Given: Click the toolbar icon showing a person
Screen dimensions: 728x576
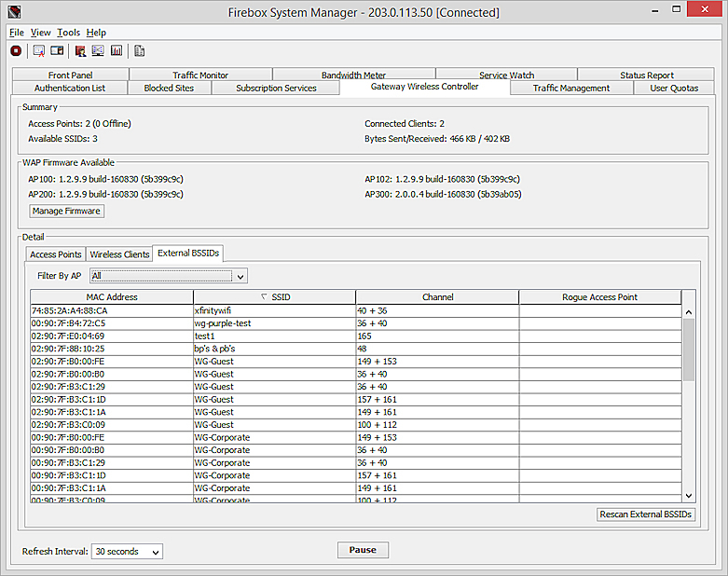Looking at the screenshot, I should 80,50.
